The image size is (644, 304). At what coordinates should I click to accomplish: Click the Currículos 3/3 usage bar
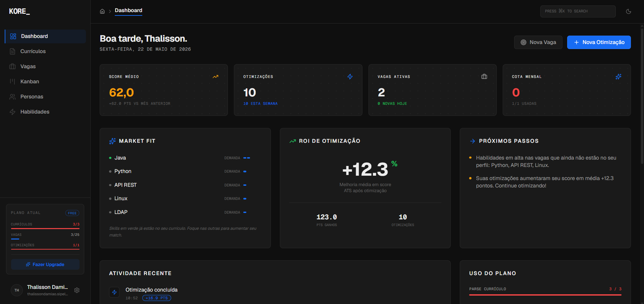pyautogui.click(x=45, y=228)
